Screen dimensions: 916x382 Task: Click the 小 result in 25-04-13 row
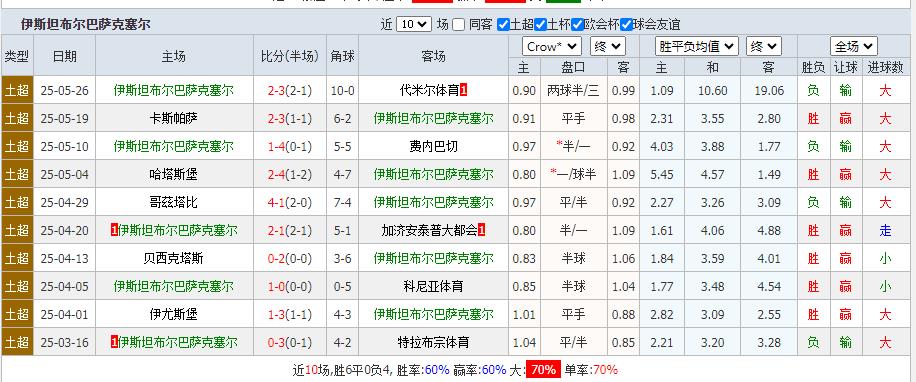point(886,259)
